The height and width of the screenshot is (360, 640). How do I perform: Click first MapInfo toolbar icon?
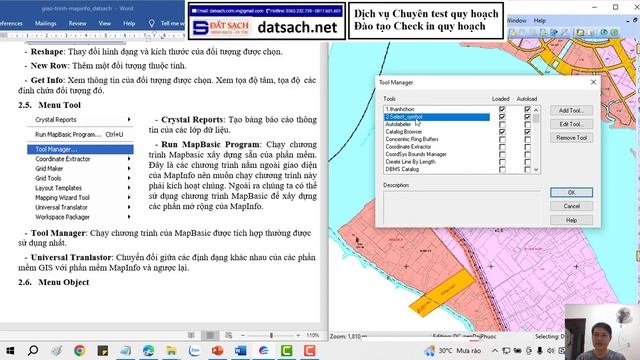[513, 32]
